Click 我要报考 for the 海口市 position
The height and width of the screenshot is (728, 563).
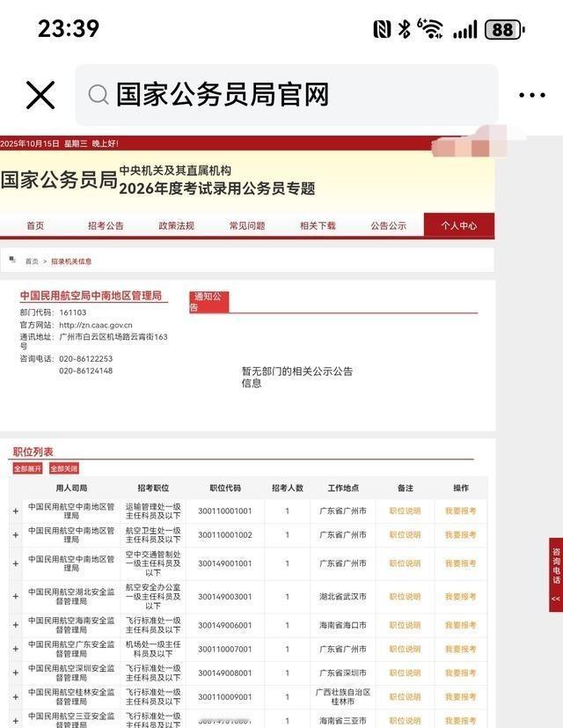tap(460, 625)
